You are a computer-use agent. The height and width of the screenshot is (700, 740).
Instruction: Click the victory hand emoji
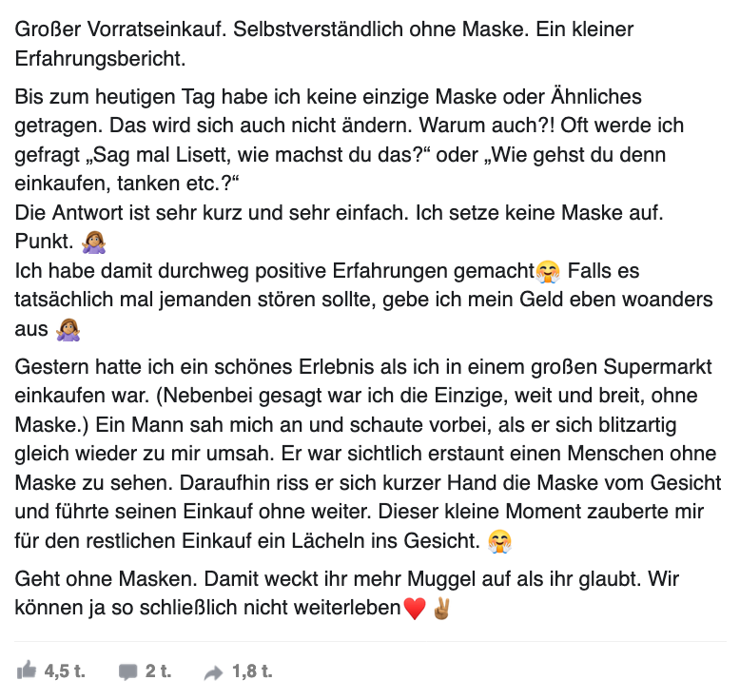(440, 608)
